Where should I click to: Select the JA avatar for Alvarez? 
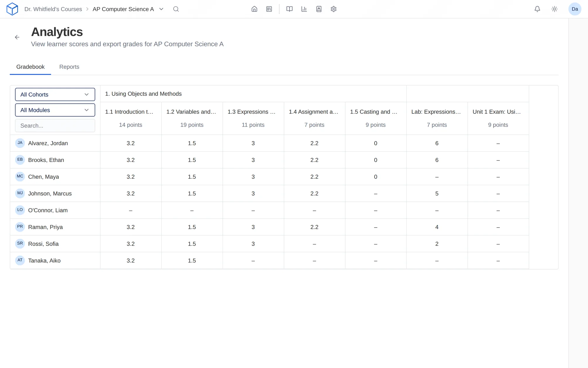[20, 143]
